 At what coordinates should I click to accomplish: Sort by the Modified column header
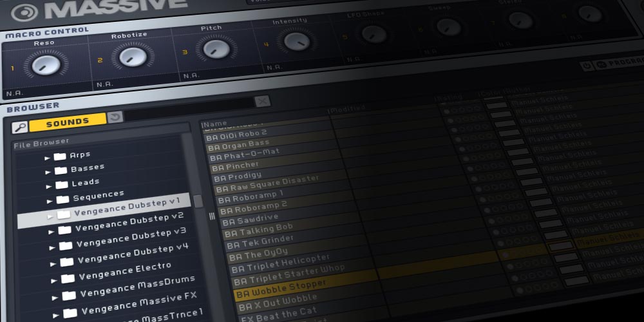click(x=346, y=108)
